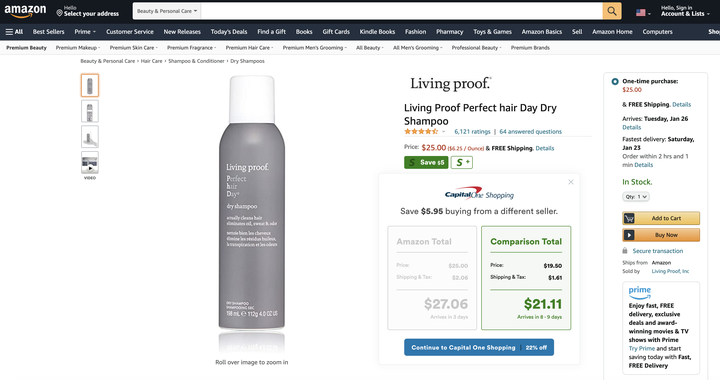Screen dimensions: 720x380
Task: Click Continue to Capital One Shopping
Action: click(x=479, y=347)
